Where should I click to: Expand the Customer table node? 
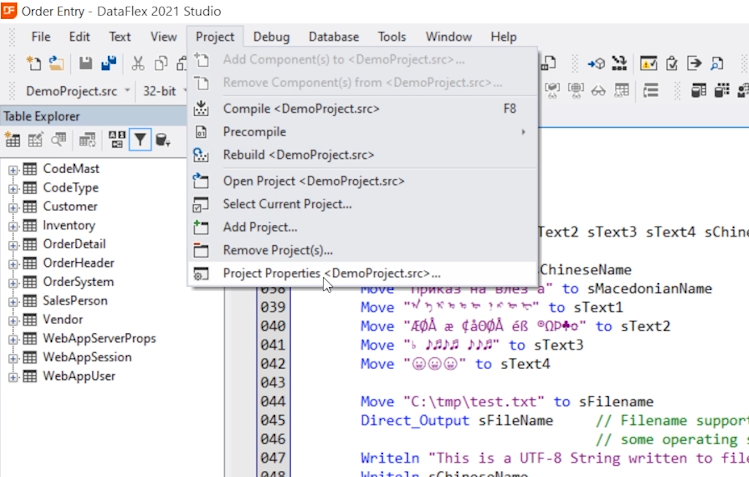(13, 207)
